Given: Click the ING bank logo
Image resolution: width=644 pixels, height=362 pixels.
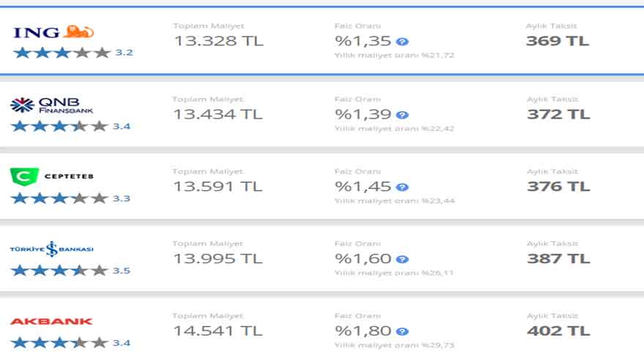Looking at the screenshot, I should pos(53,31).
